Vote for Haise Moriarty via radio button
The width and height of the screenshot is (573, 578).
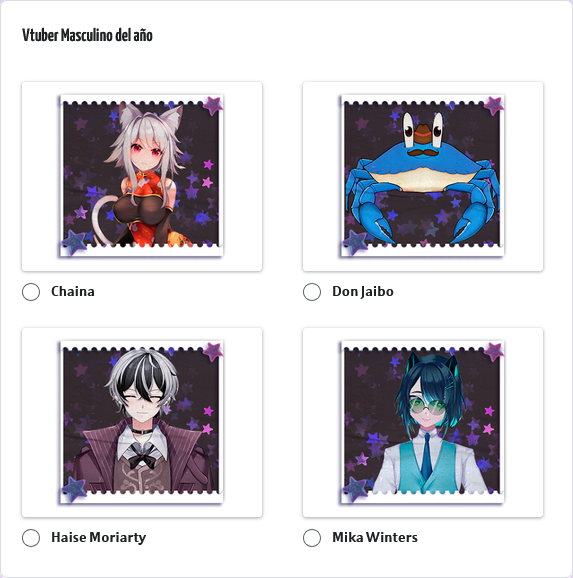click(x=31, y=537)
